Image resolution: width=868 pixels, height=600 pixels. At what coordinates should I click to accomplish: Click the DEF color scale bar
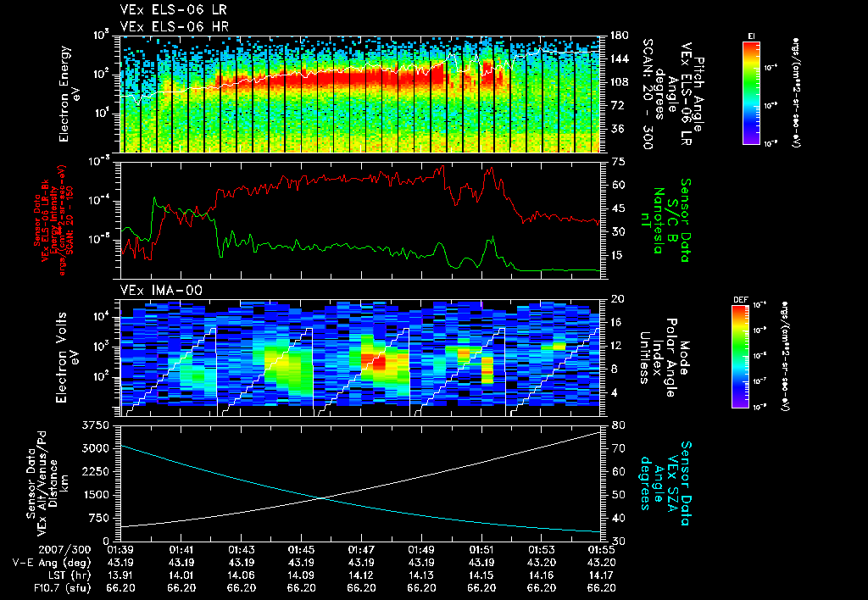pyautogui.click(x=741, y=357)
